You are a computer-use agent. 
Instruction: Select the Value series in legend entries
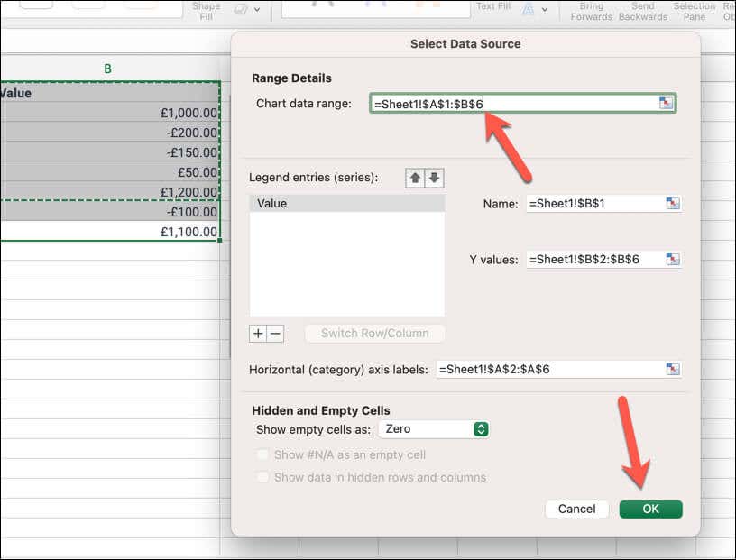pyautogui.click(x=346, y=204)
